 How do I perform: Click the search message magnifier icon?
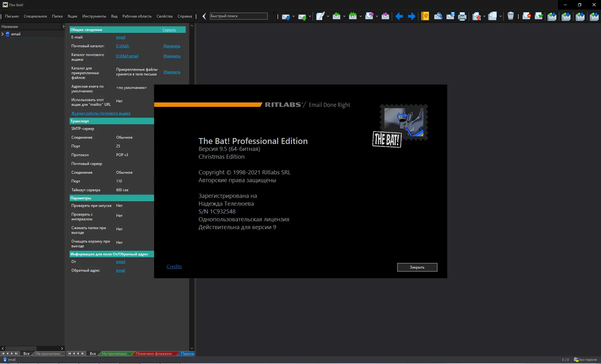coord(438,16)
